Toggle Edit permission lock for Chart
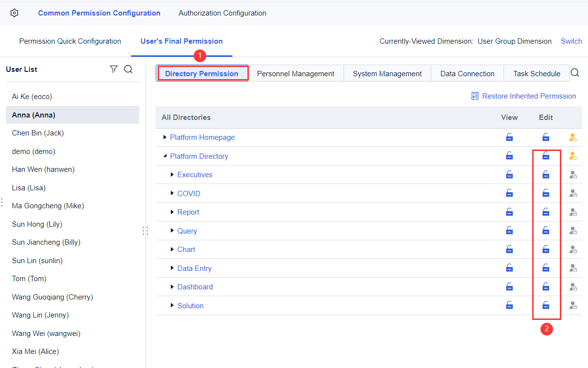The height and width of the screenshot is (368, 588). [x=546, y=250]
